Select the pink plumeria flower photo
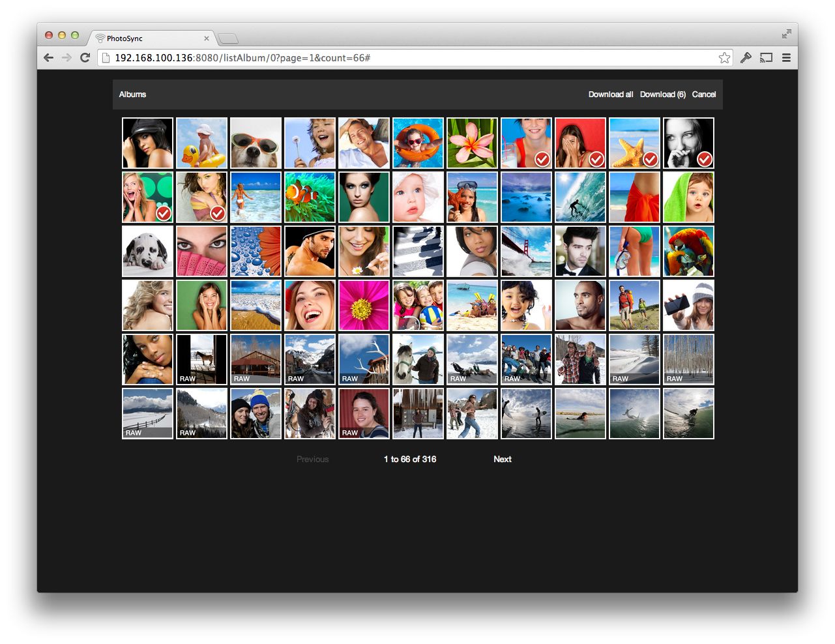Viewport: 835px width, 644px height. (x=472, y=143)
